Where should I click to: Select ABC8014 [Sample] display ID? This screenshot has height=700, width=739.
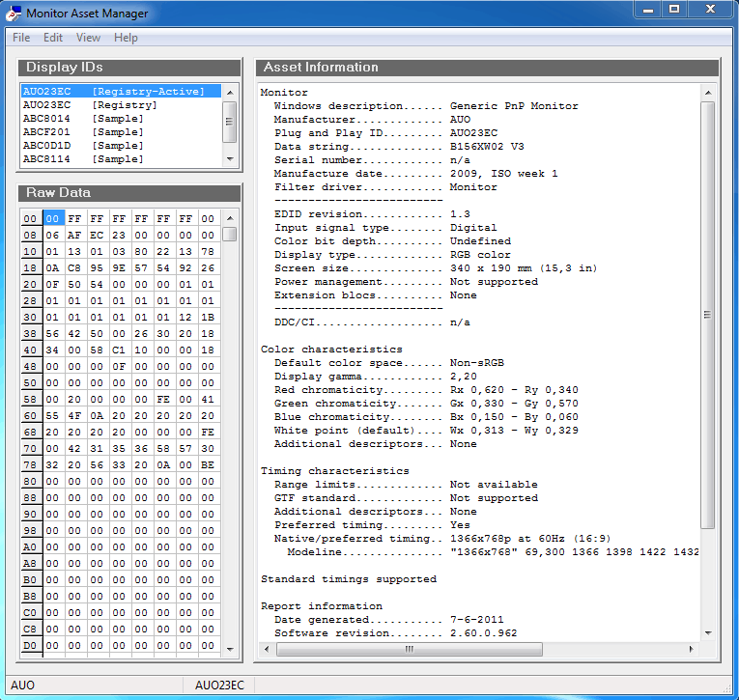pos(121,119)
